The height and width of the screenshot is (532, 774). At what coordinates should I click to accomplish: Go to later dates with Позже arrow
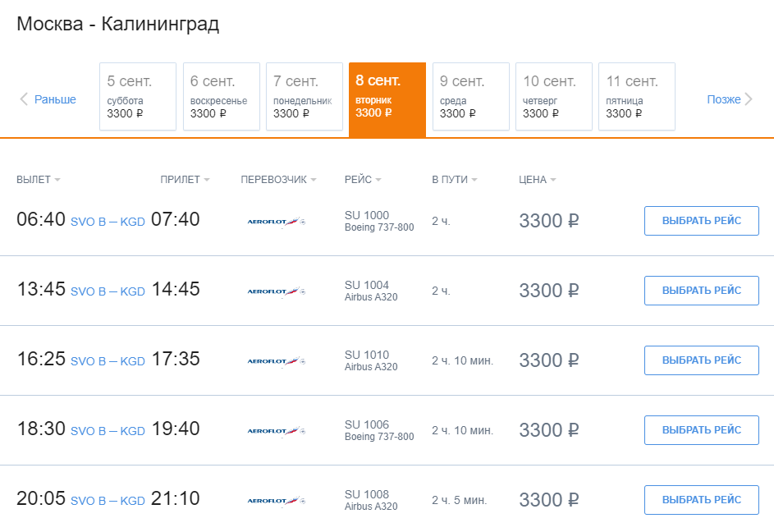(x=730, y=99)
